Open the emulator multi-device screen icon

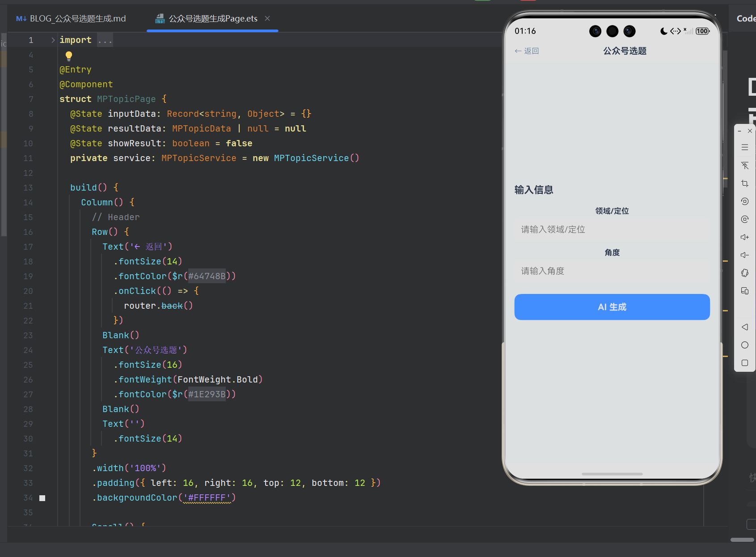(x=745, y=291)
